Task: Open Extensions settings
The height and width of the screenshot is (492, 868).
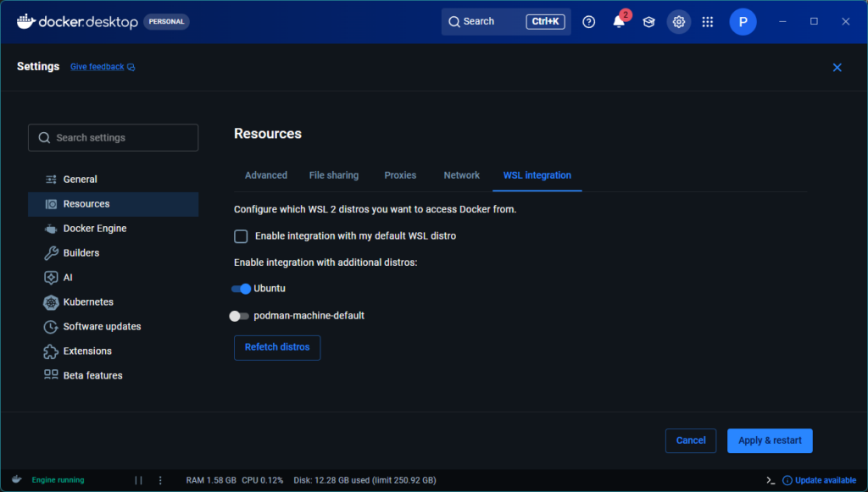Action: click(113, 351)
